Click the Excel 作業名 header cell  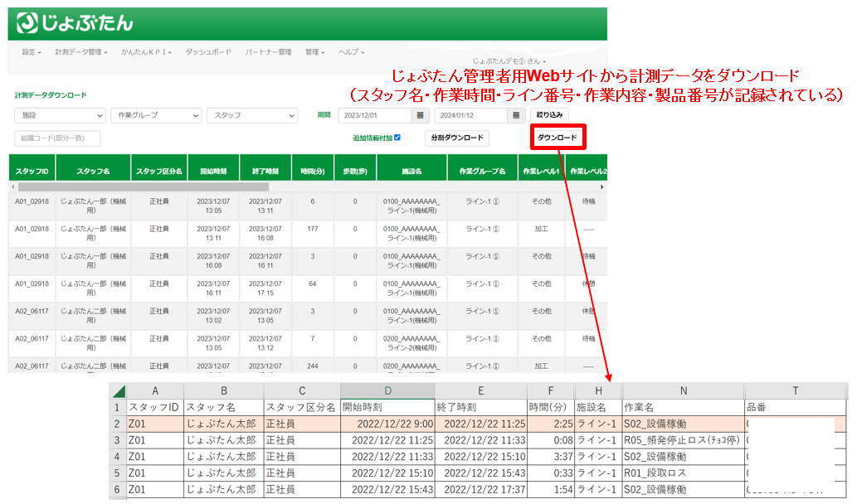(684, 407)
